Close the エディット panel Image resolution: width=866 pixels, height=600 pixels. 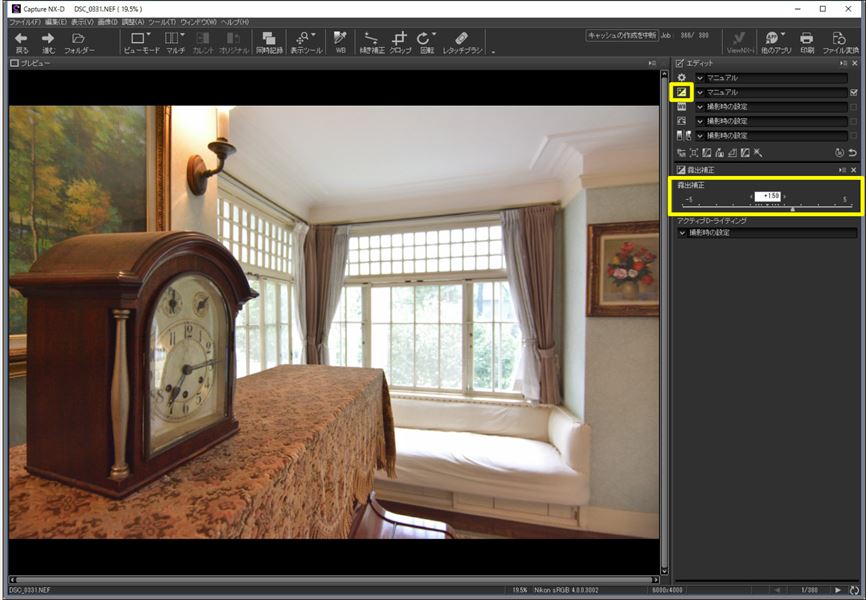coord(855,64)
